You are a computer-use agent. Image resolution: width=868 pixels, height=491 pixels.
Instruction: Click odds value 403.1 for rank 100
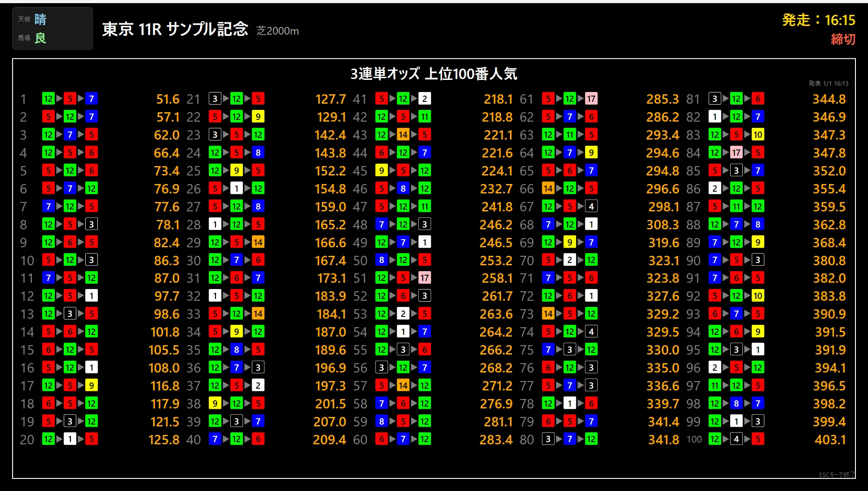[830, 439]
